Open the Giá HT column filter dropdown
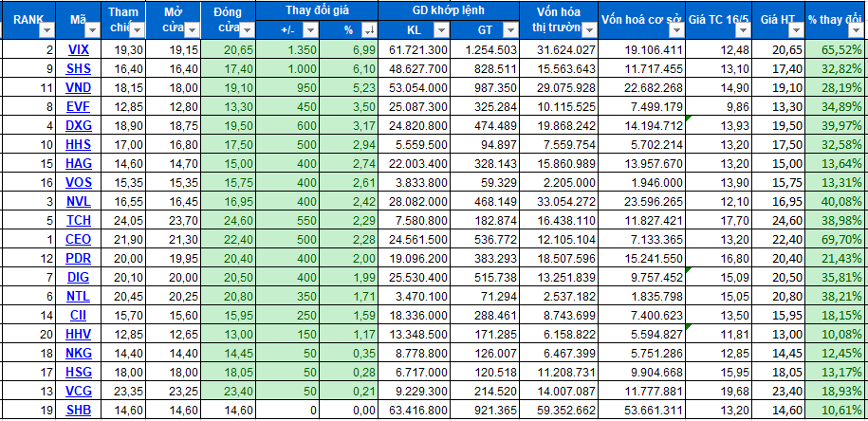The height and width of the screenshot is (421, 868). click(x=796, y=30)
